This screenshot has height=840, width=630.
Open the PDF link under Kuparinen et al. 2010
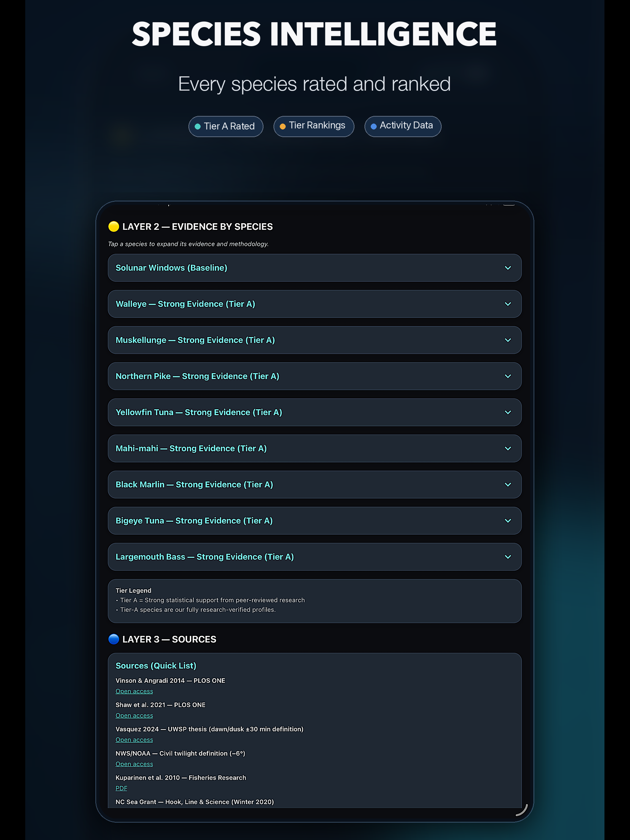pos(121,788)
